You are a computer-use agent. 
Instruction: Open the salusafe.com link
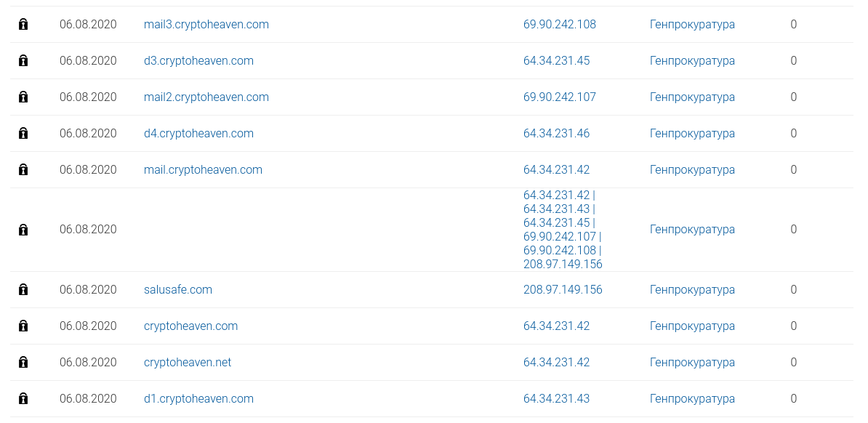[177, 289]
